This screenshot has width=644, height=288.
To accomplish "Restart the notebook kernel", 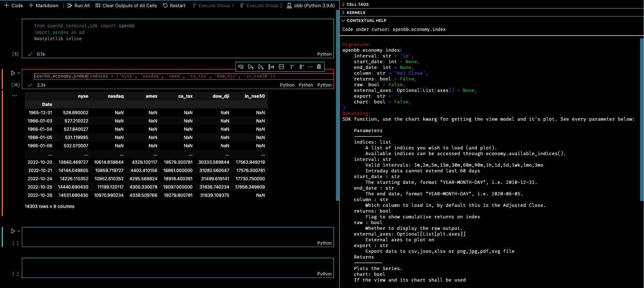I will pyautogui.click(x=174, y=5).
